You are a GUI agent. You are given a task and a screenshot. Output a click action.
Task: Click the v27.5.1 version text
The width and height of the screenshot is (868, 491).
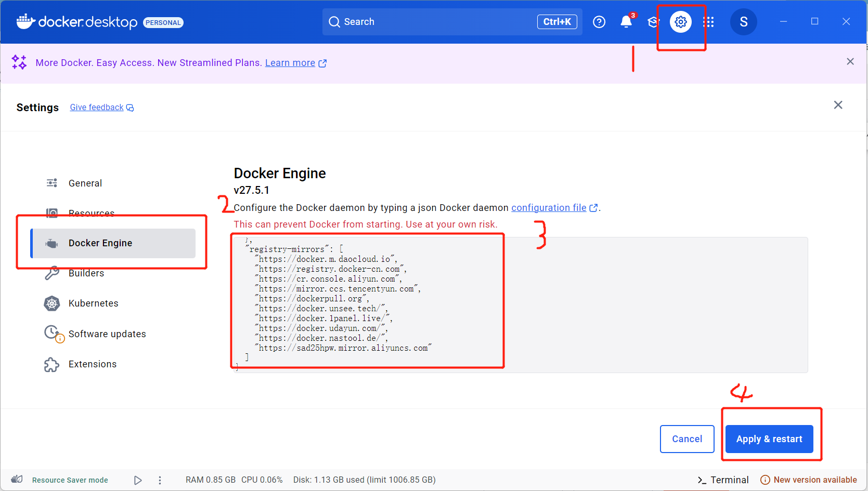[x=251, y=190]
